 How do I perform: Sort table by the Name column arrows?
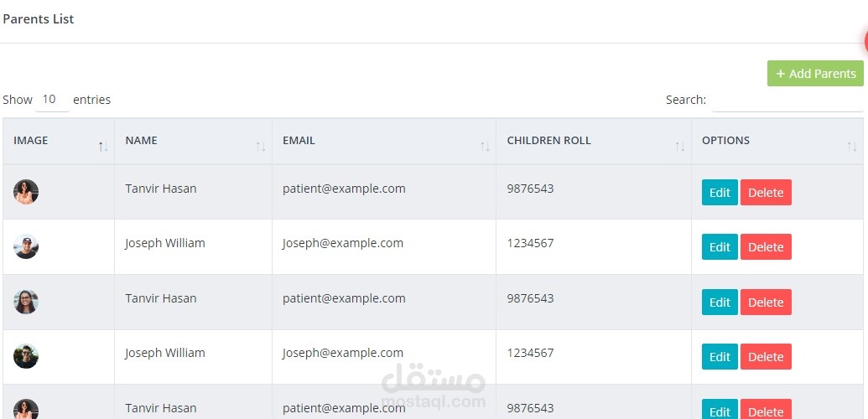point(260,147)
